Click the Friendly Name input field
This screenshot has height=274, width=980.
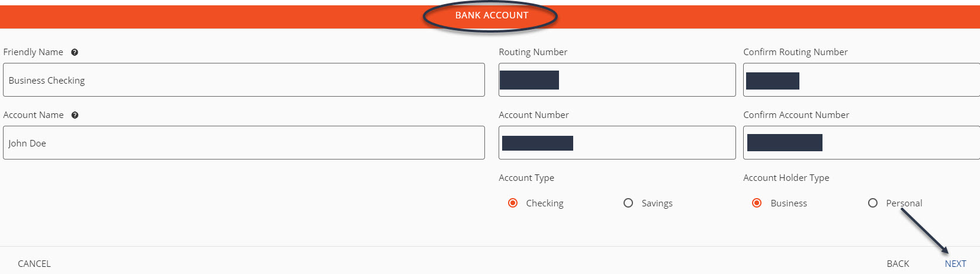(244, 80)
